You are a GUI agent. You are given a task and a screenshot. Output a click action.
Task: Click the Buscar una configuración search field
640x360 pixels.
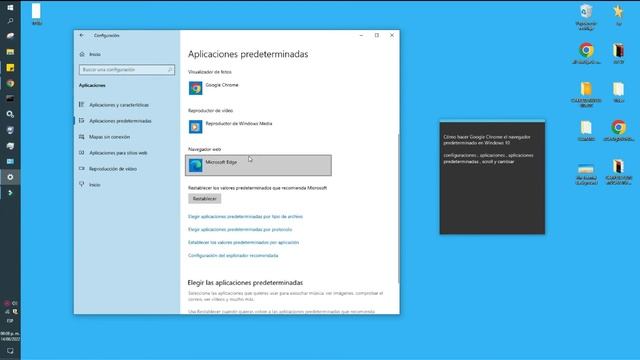click(x=127, y=70)
